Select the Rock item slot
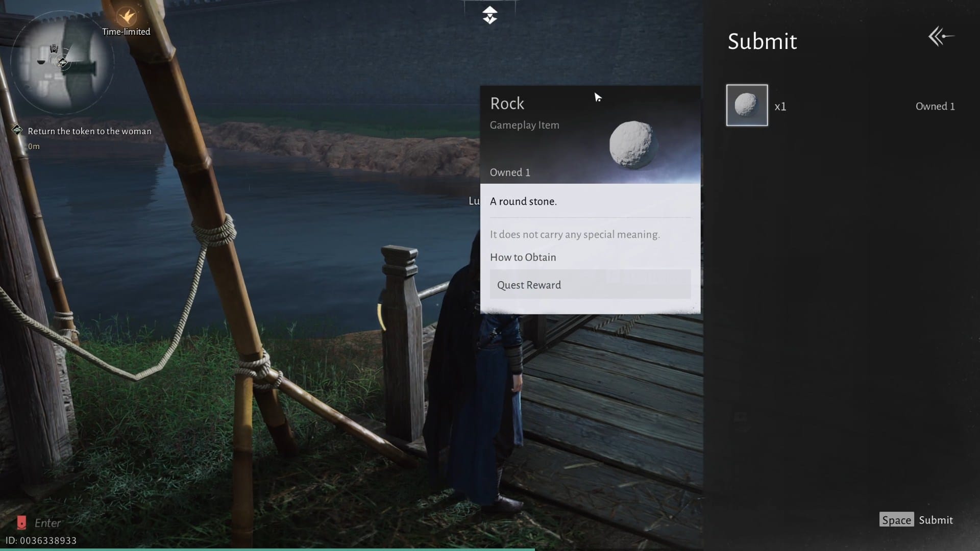 click(747, 106)
